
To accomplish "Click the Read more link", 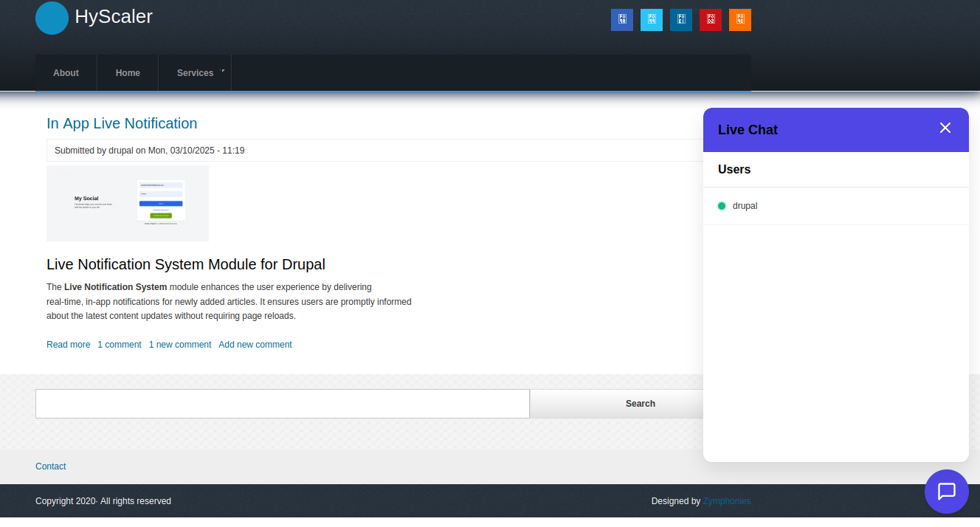I will [68, 344].
